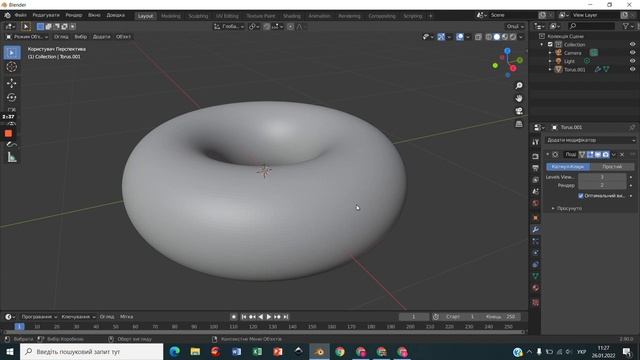Uncheck the Collection exclude checkbox
Viewport: 640px width, 360px height.
(x=550, y=44)
